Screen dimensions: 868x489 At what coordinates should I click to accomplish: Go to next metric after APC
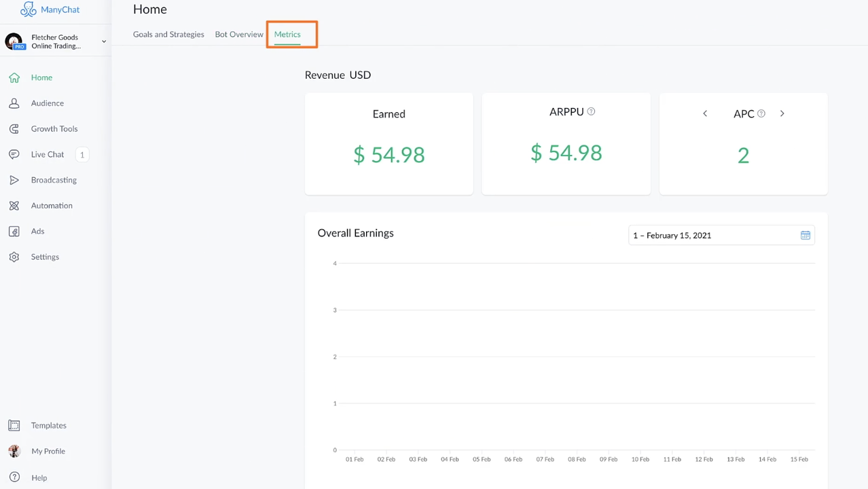[x=782, y=113]
